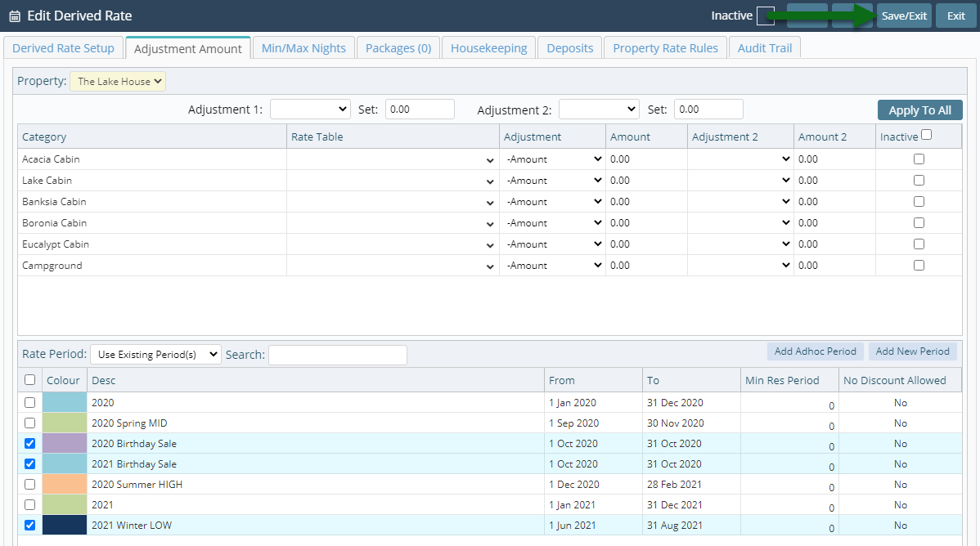Uncheck the 2021 Birthday Sale checkbox
The width and height of the screenshot is (980, 546).
point(29,464)
